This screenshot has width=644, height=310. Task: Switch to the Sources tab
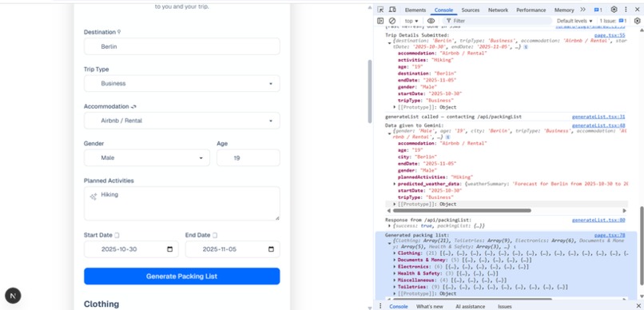[471, 10]
